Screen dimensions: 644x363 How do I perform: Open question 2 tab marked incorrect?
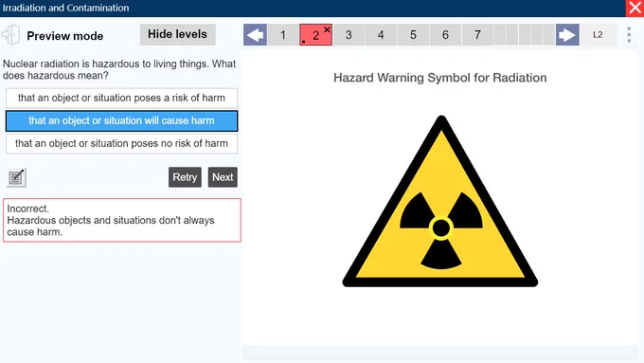[315, 35]
